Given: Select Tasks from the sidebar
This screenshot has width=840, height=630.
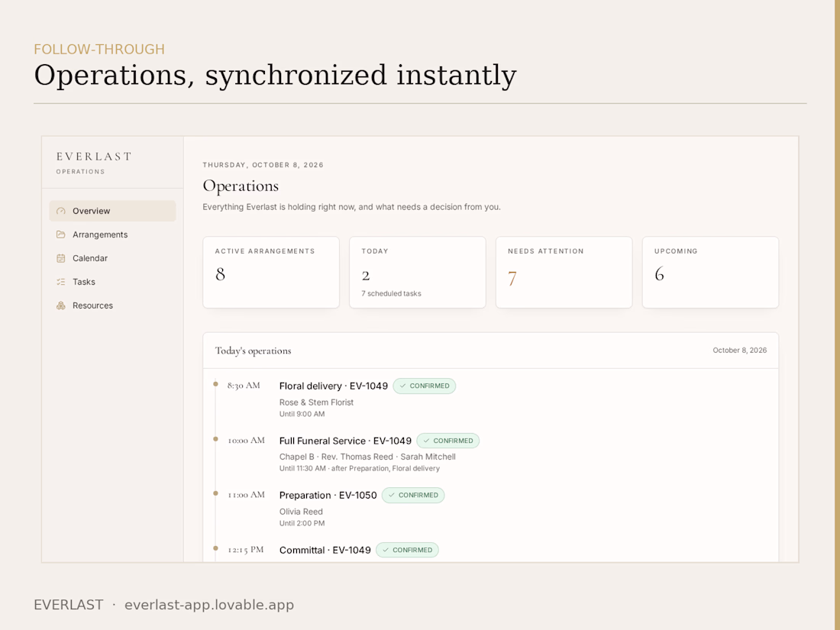Looking at the screenshot, I should [x=112, y=282].
